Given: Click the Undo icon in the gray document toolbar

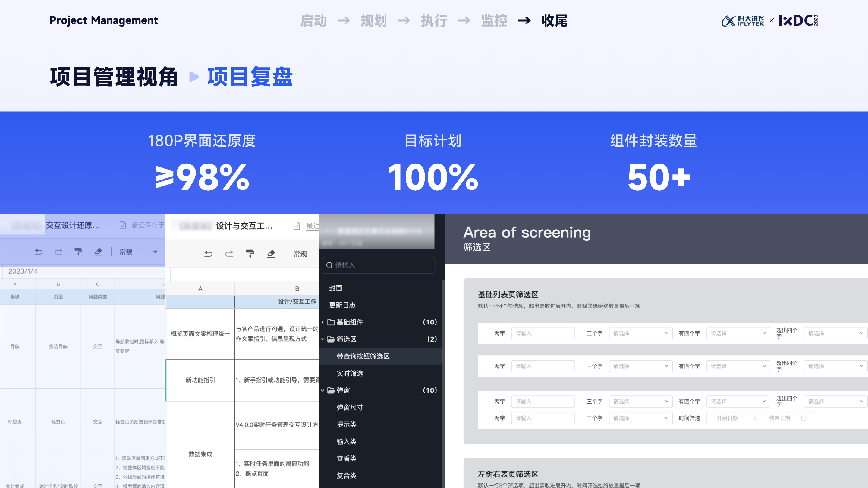Looking at the screenshot, I should [x=209, y=254].
